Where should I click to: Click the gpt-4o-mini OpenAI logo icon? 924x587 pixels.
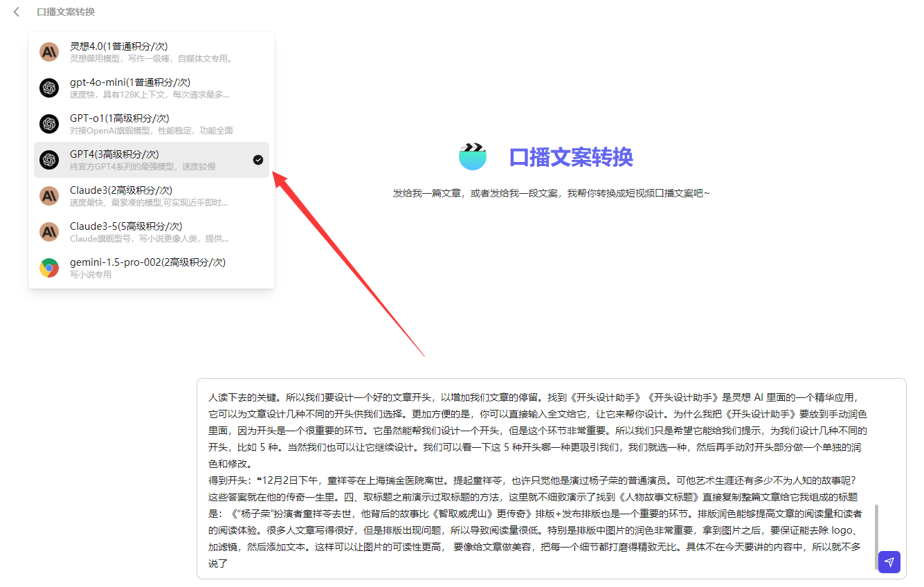tap(49, 88)
